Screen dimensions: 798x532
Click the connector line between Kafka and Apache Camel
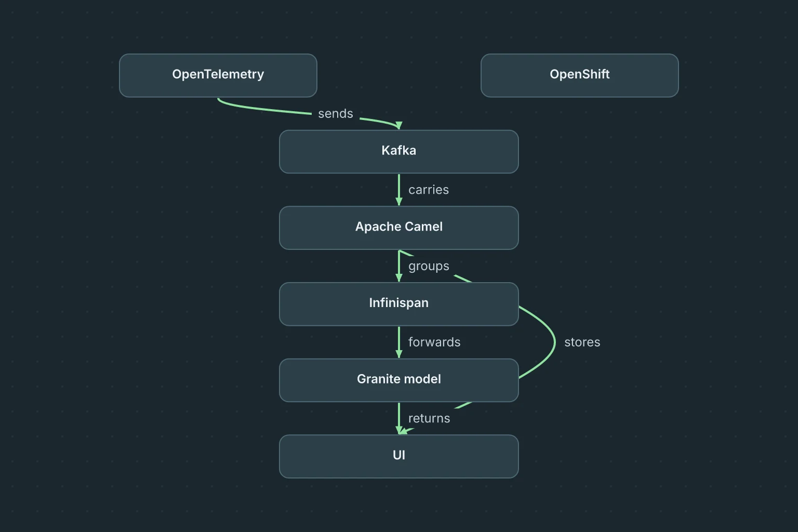coord(399,187)
